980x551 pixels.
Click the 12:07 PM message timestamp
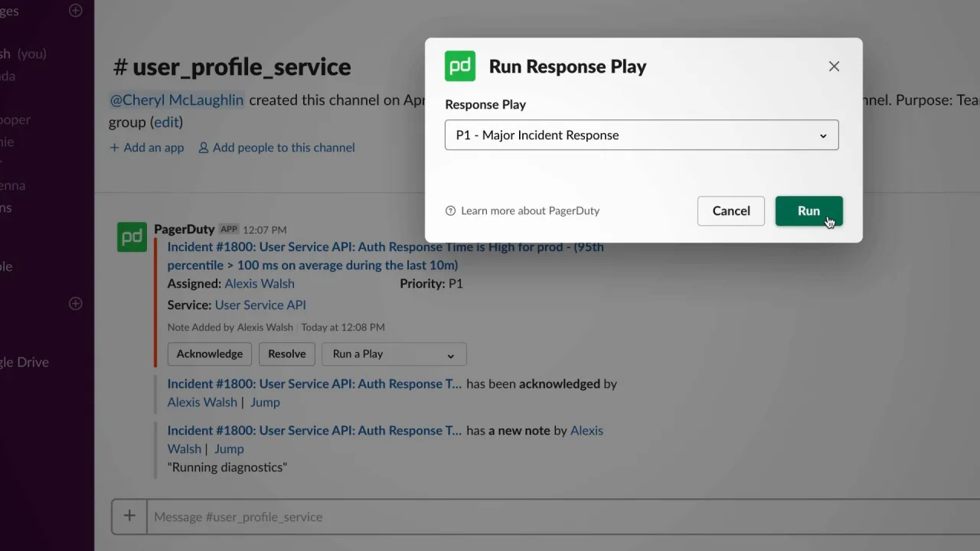tap(265, 230)
